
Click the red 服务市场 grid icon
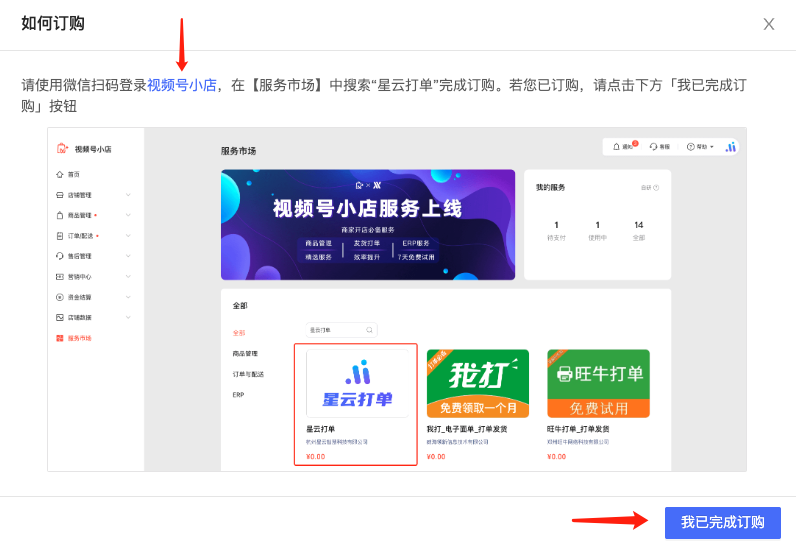click(x=59, y=338)
